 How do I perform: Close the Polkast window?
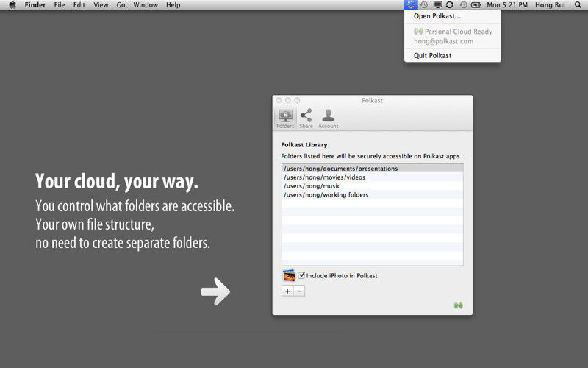pyautogui.click(x=279, y=100)
